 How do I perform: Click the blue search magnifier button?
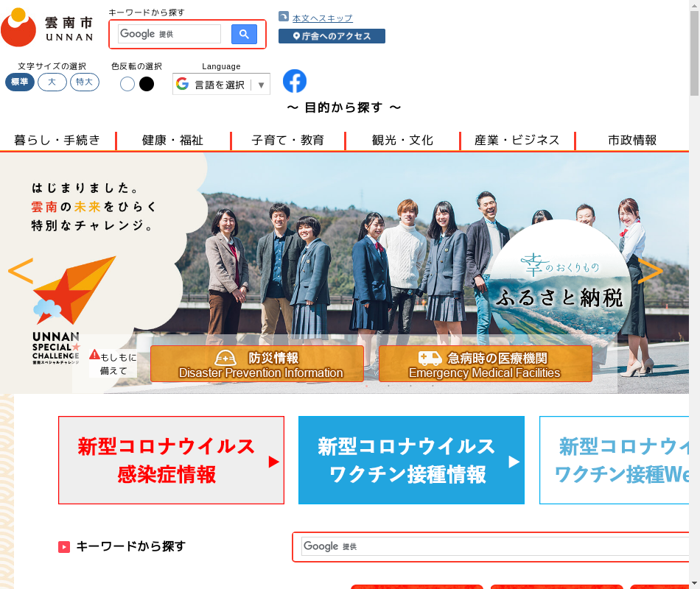pyautogui.click(x=244, y=34)
